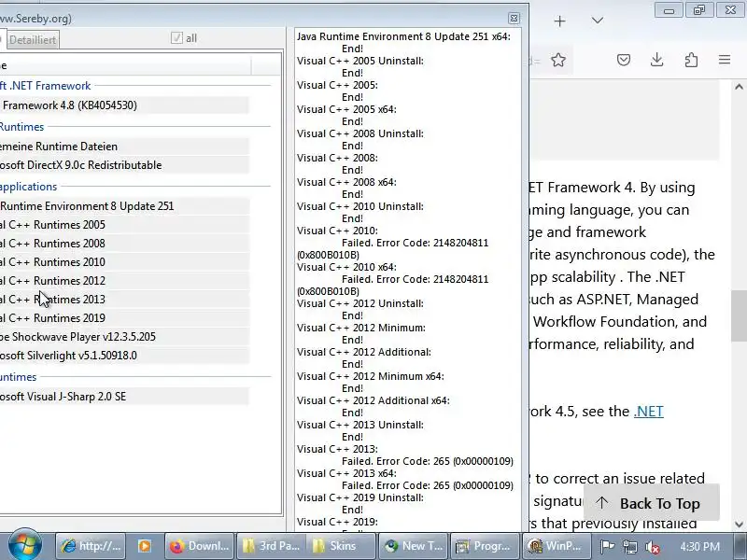The height and width of the screenshot is (560, 747).
Task: Click the 'Visual C++ 2005 Uninstall:' log line
Action: coord(360,61)
